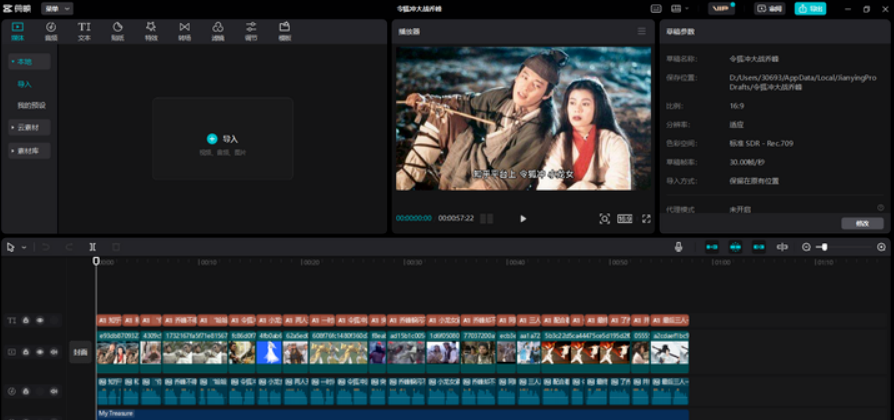
Task: Hide the text track with eye icon
Action: click(x=40, y=320)
